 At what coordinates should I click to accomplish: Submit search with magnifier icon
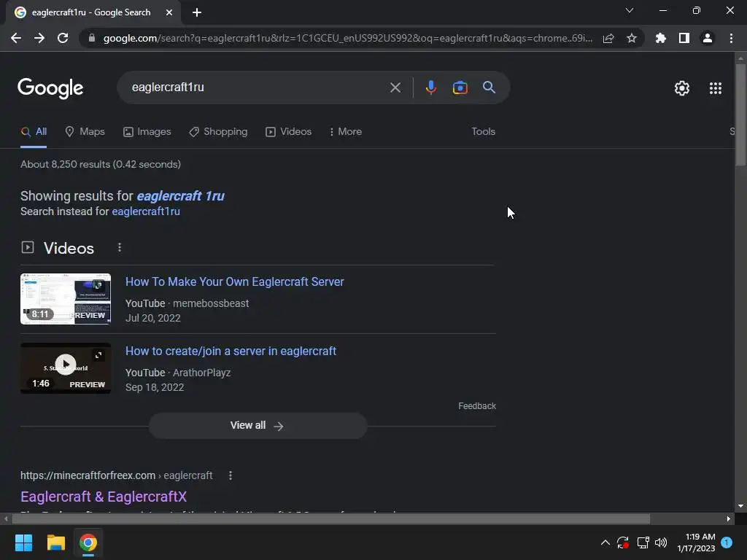(489, 87)
